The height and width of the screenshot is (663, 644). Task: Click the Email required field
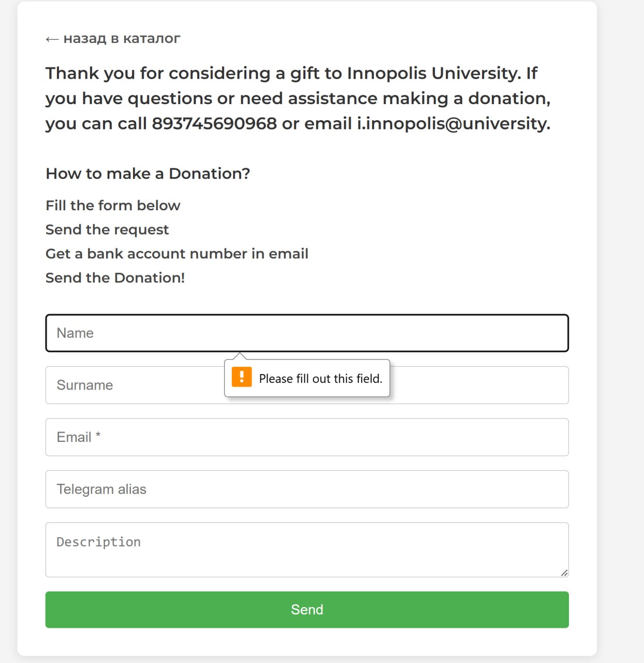(306, 437)
